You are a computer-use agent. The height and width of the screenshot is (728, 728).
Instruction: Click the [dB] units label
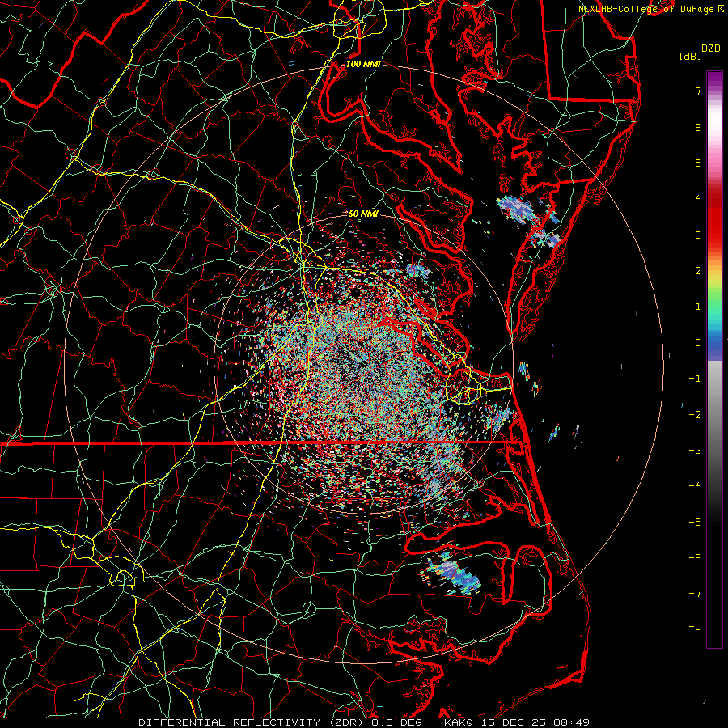point(690,56)
